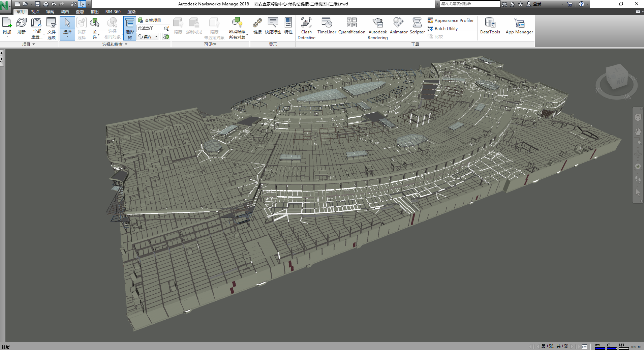Click the keyword search field in title bar
This screenshot has width=644, height=350.
pos(470,4)
